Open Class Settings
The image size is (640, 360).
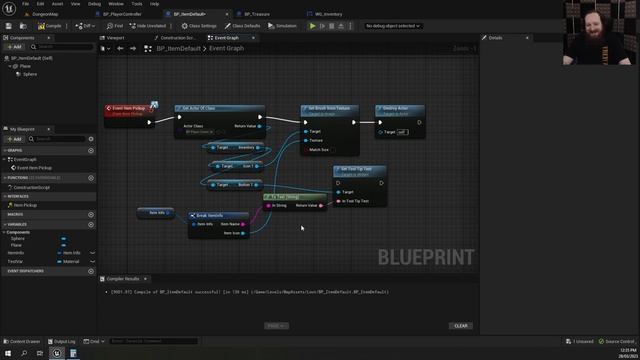pyautogui.click(x=199, y=26)
